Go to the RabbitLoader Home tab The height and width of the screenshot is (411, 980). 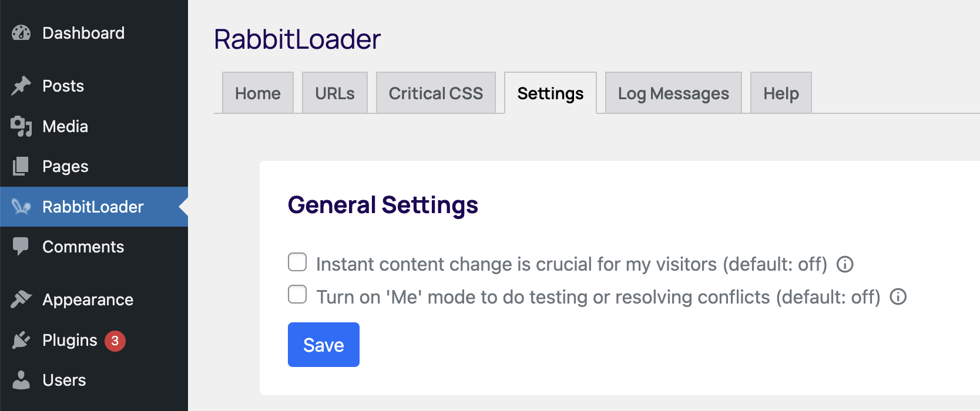(257, 93)
